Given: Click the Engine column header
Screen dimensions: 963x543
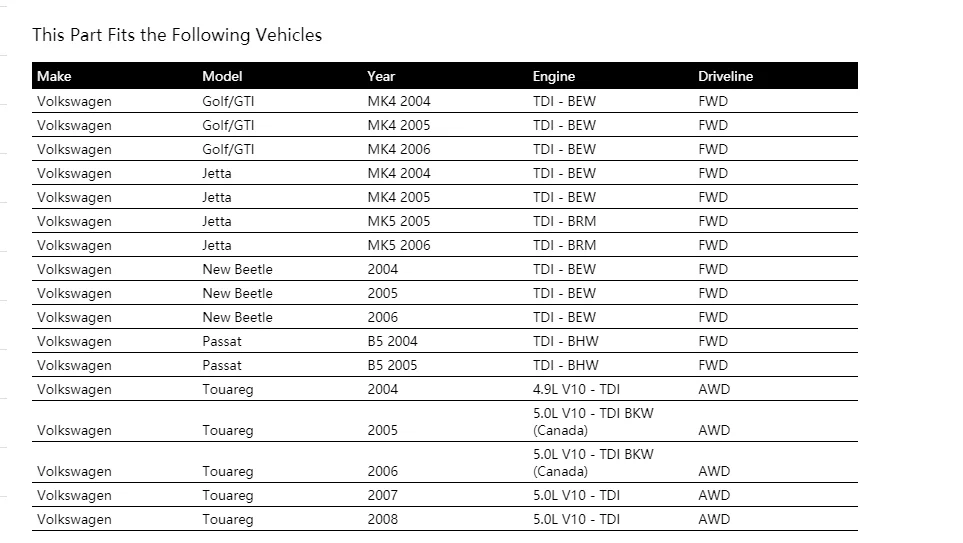Looking at the screenshot, I should [554, 76].
